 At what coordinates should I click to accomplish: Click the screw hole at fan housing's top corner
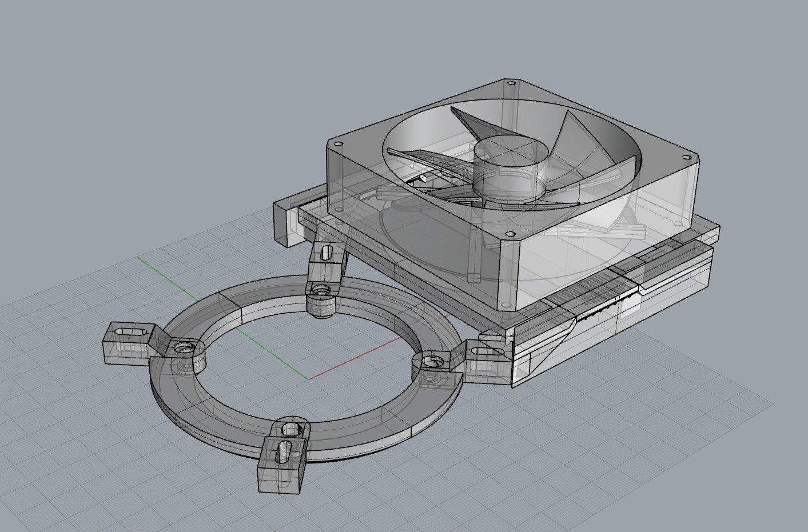(511, 82)
